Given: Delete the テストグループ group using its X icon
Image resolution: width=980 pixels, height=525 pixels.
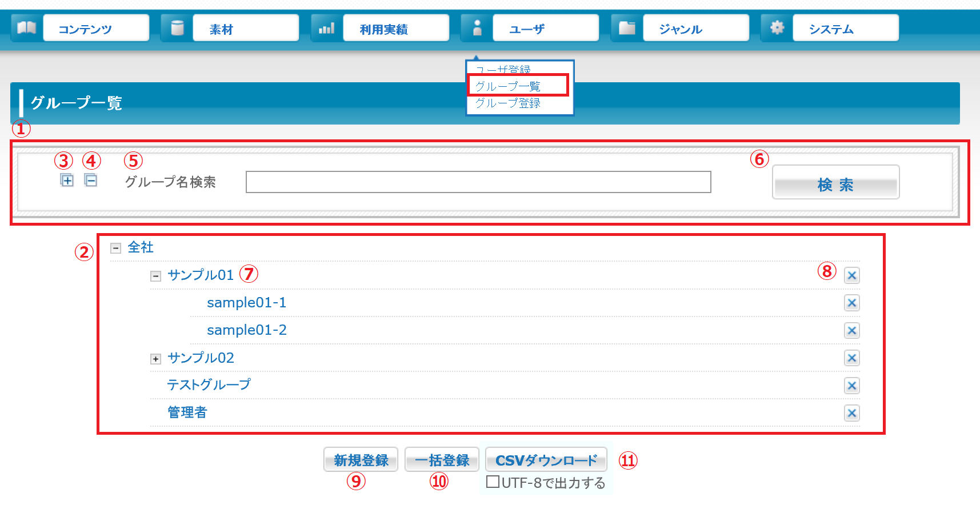Looking at the screenshot, I should tap(851, 386).
